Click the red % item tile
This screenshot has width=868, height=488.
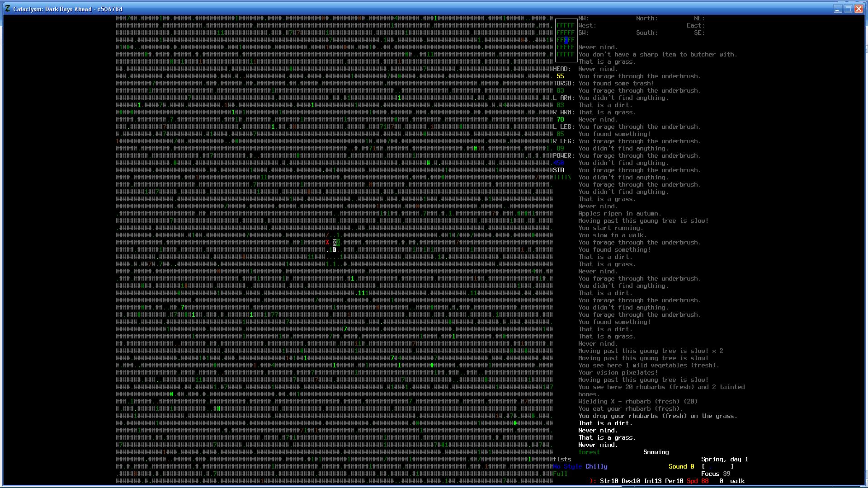(x=327, y=243)
